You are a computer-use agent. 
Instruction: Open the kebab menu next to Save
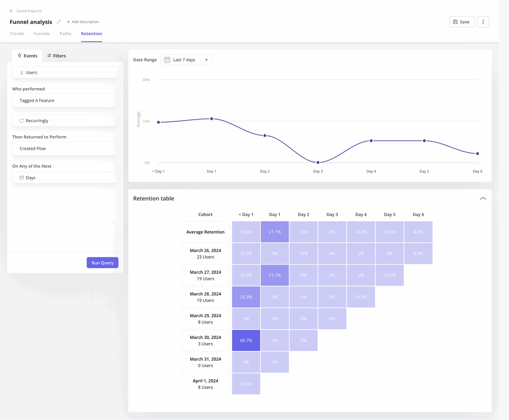tap(483, 21)
